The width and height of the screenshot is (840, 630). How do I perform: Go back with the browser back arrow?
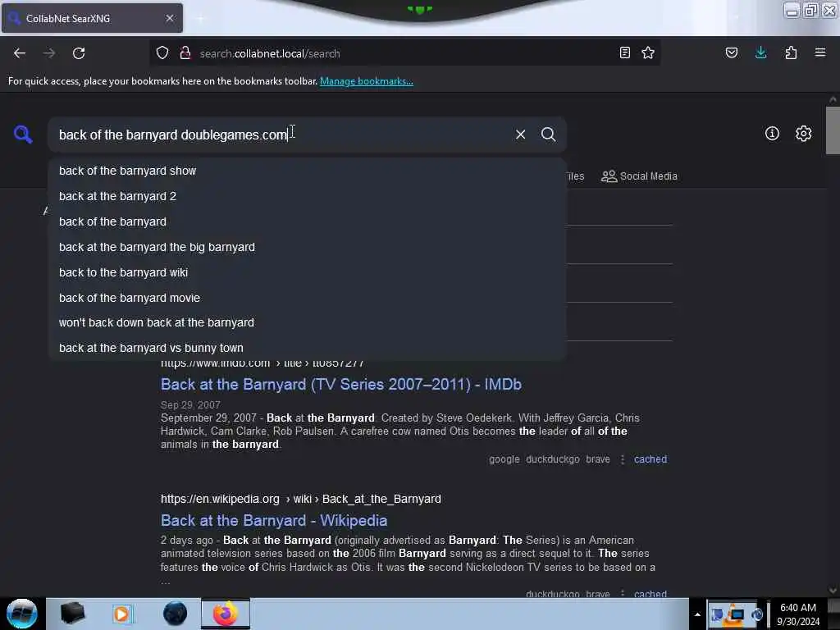(x=20, y=53)
